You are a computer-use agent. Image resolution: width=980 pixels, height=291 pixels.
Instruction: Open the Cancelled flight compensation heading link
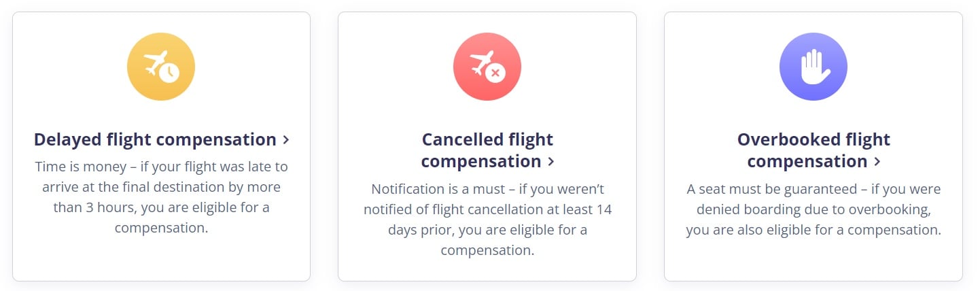[x=487, y=150]
